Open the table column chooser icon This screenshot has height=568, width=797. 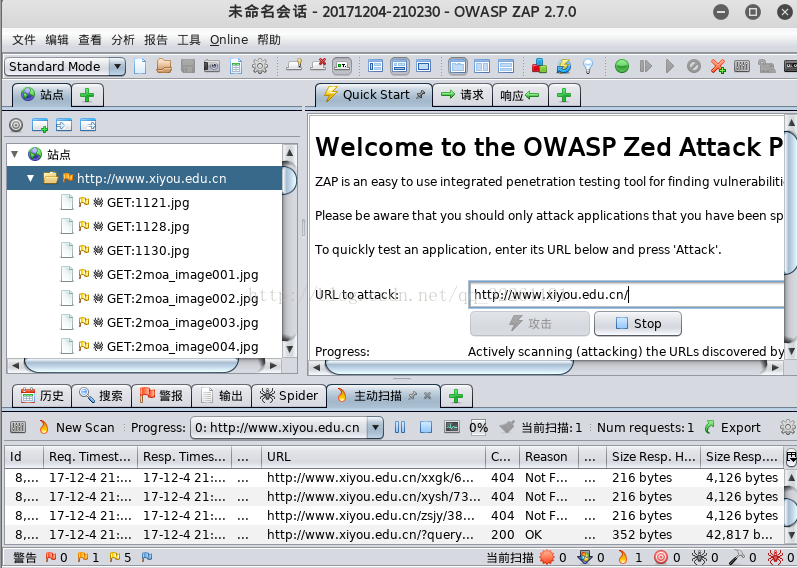tap(791, 457)
